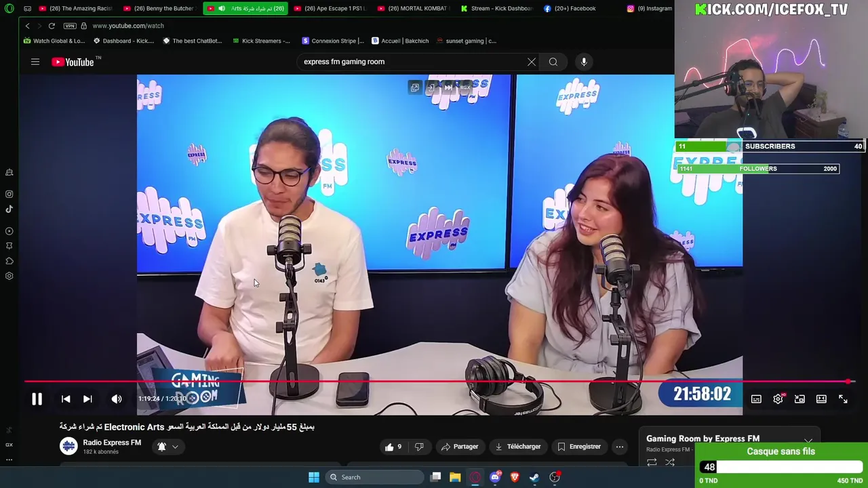Open The best ChatBot bookmark
Image resolution: width=868 pixels, height=488 pixels.
(193, 41)
